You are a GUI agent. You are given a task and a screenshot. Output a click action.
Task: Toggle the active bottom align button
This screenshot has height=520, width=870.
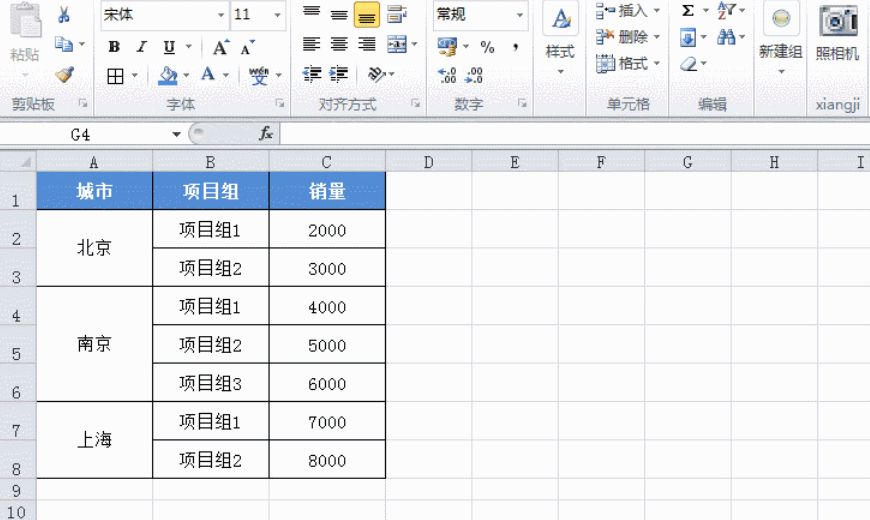[367, 15]
